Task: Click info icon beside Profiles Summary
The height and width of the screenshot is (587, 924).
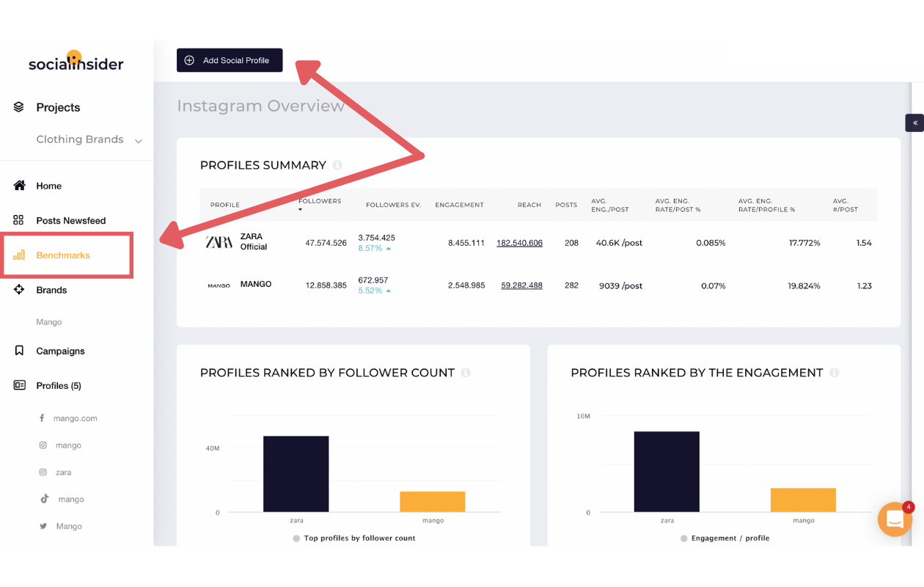Action: click(337, 165)
